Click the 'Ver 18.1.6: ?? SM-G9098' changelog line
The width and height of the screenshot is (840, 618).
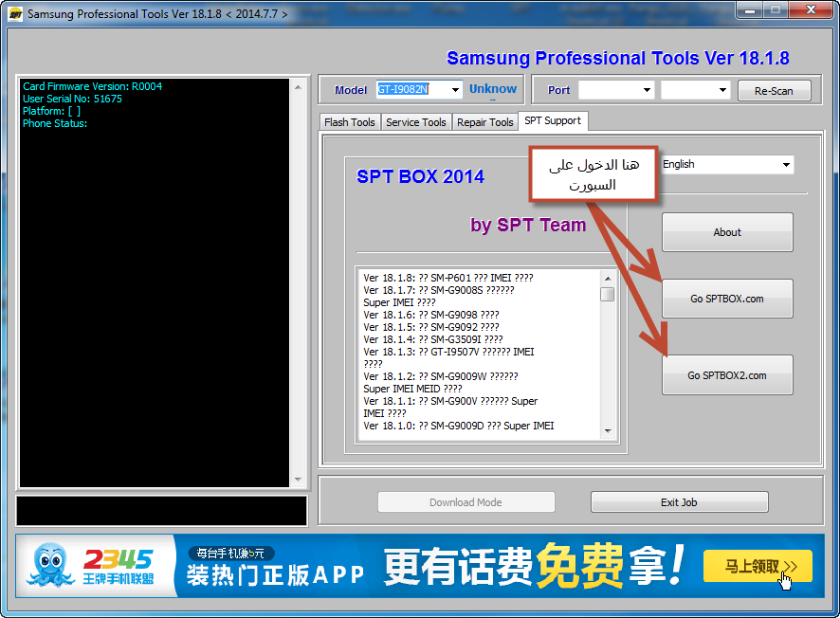pyautogui.click(x=430, y=315)
